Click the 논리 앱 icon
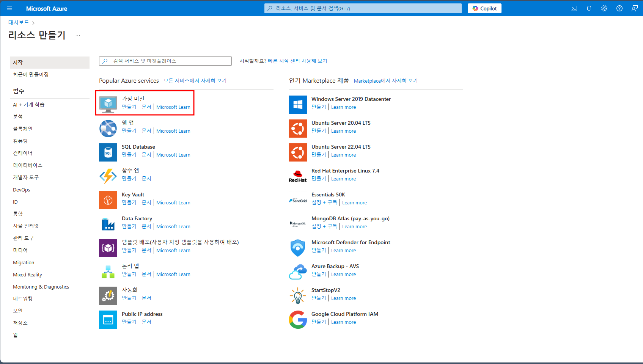Viewport: 643px width, 364px height. tap(108, 272)
